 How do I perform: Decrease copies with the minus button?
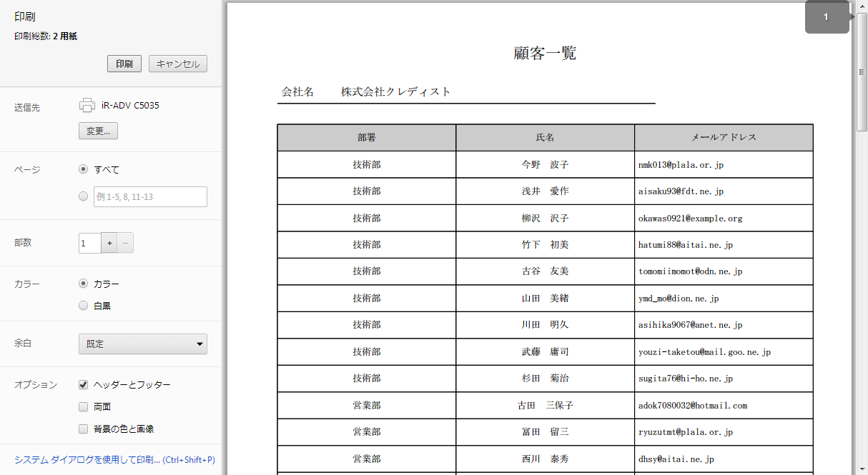point(126,243)
